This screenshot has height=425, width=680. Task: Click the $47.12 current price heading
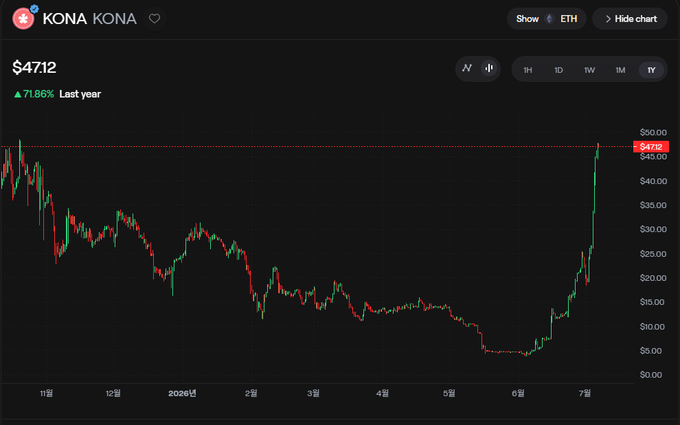point(34,67)
